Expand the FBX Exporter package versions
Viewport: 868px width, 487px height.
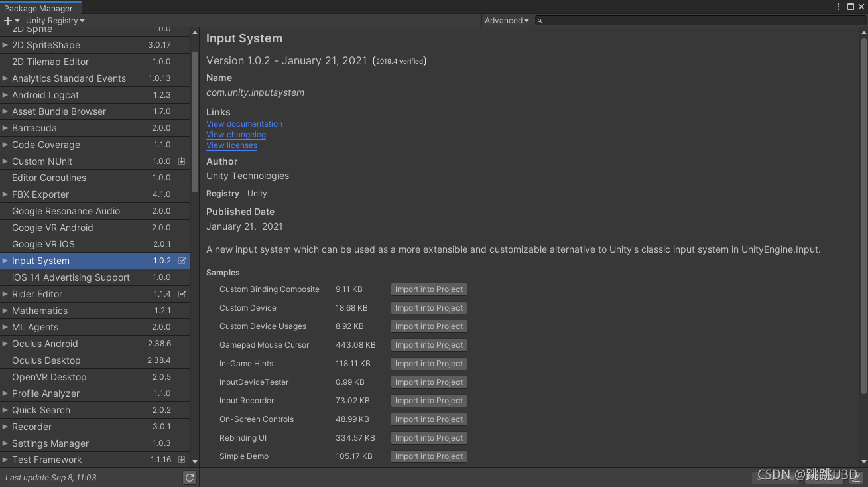tap(5, 194)
